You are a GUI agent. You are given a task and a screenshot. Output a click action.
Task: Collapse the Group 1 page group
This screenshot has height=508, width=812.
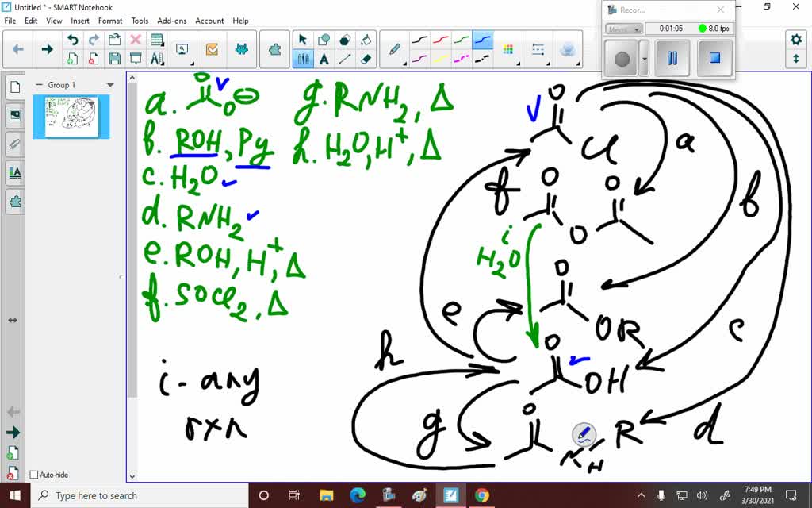point(40,84)
